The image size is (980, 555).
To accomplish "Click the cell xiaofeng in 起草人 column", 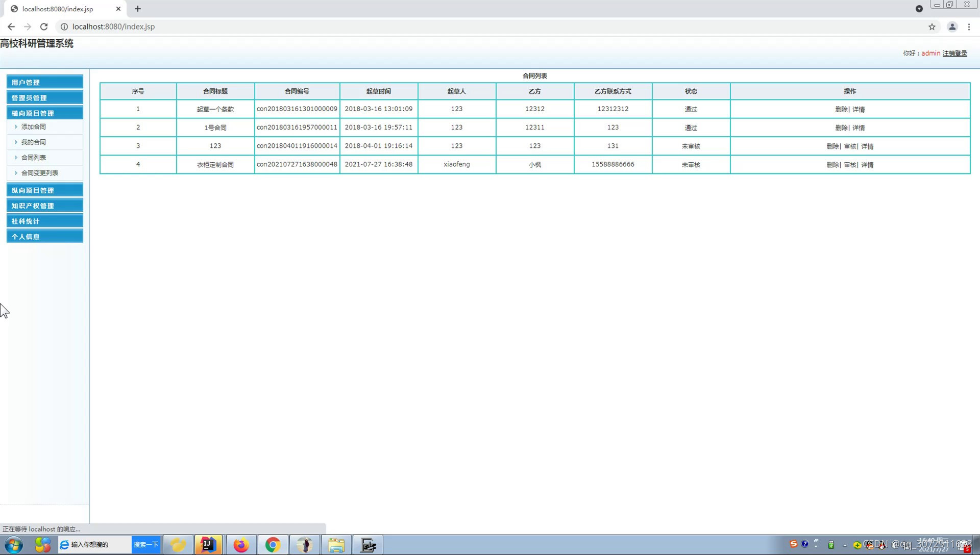I will pyautogui.click(x=457, y=164).
